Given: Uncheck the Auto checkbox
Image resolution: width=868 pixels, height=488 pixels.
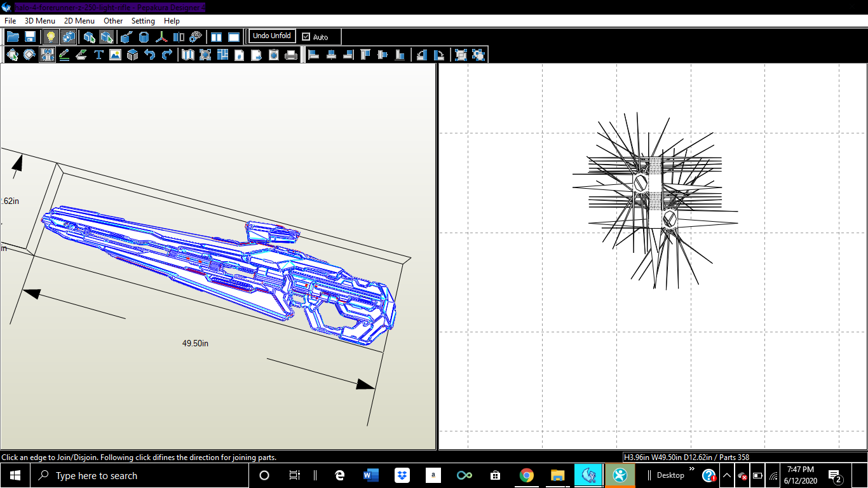Looking at the screenshot, I should 306,37.
